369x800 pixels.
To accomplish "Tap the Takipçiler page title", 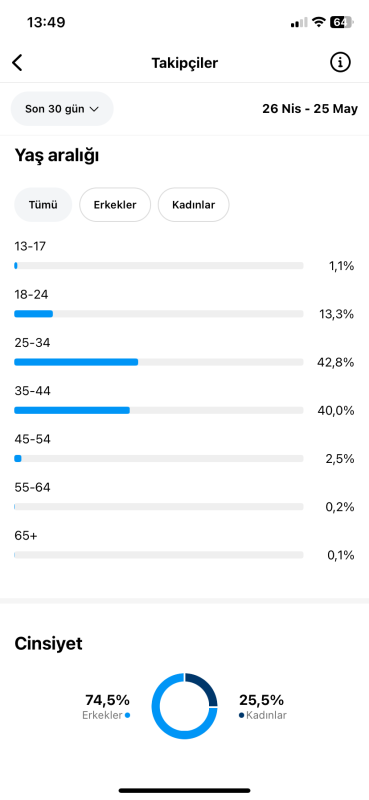I will pos(185,63).
